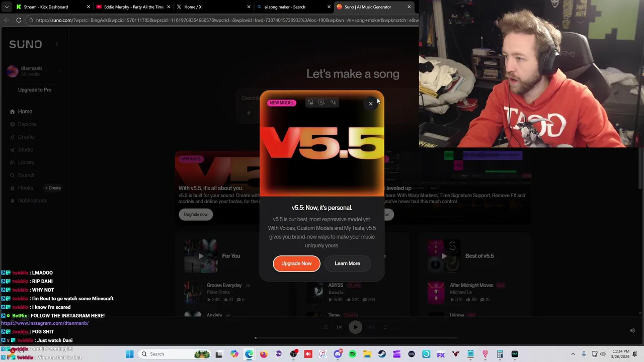This screenshot has height=362, width=644.
Task: Click Upgrade to Pro in the sidebar
Action: [35, 90]
